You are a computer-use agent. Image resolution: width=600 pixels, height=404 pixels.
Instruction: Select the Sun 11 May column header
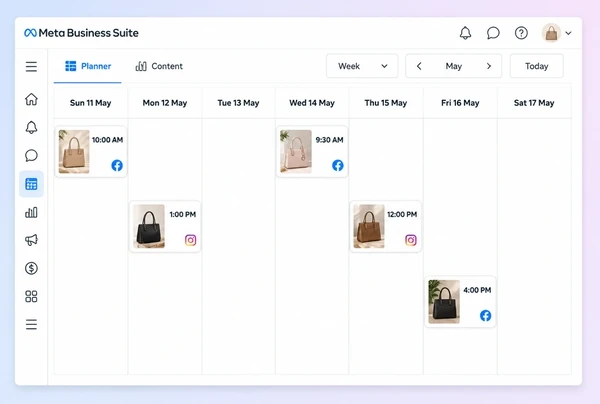91,103
